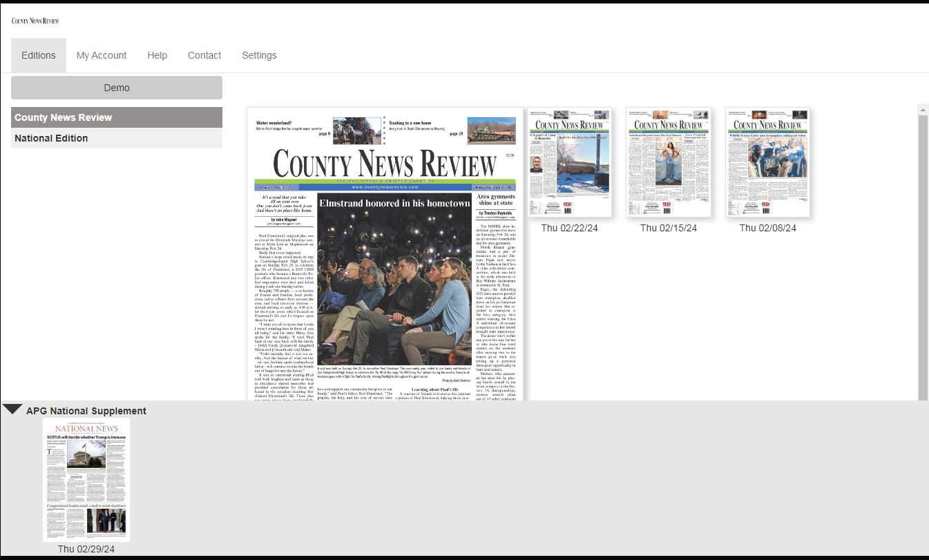Image resolution: width=929 pixels, height=560 pixels.
Task: Select County News Review in the sidebar
Action: [x=117, y=117]
